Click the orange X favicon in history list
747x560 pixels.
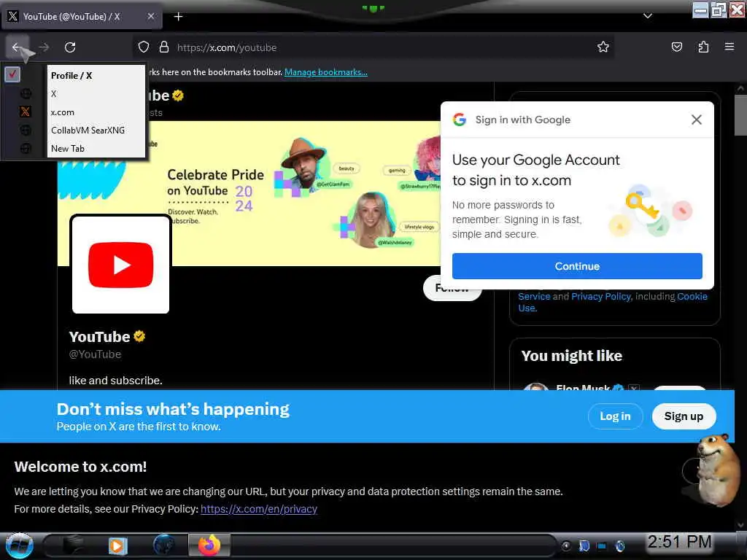26,112
